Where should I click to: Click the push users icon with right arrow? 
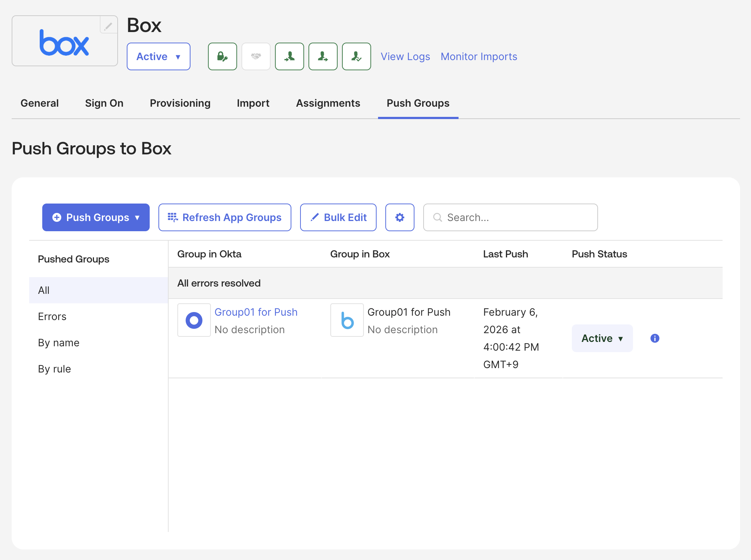[x=323, y=56]
